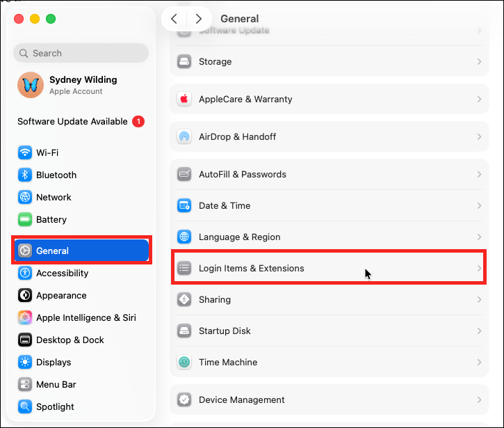Screen dimensions: 504x428
Task: Open AirDrop & Handoff icon
Action: pos(184,136)
